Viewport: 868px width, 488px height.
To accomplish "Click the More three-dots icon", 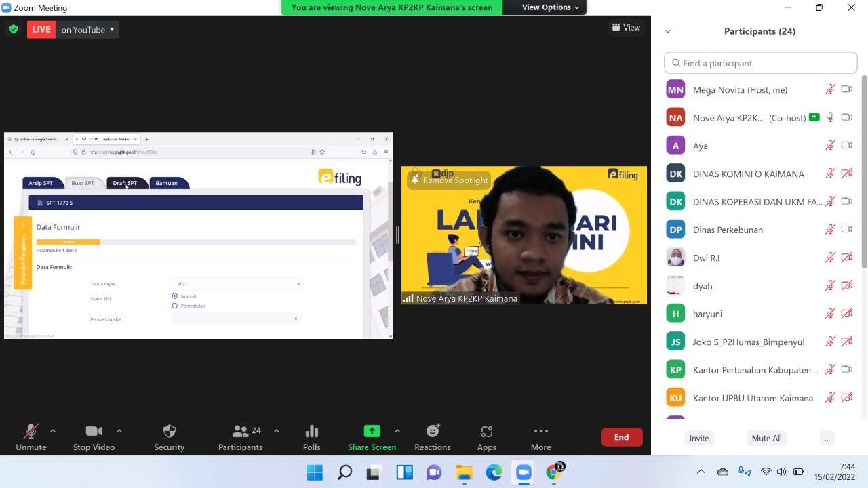I will coord(540,432).
